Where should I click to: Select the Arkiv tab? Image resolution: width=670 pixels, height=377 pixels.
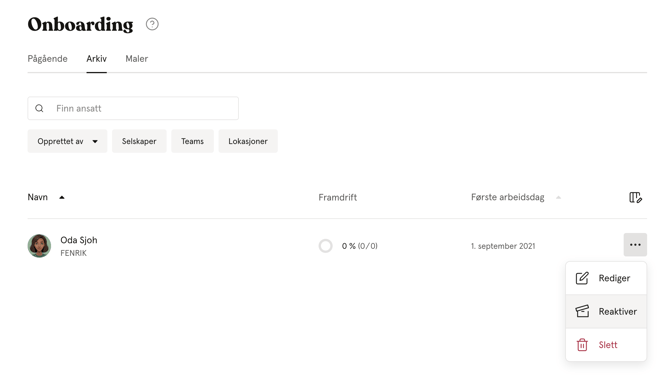(97, 59)
